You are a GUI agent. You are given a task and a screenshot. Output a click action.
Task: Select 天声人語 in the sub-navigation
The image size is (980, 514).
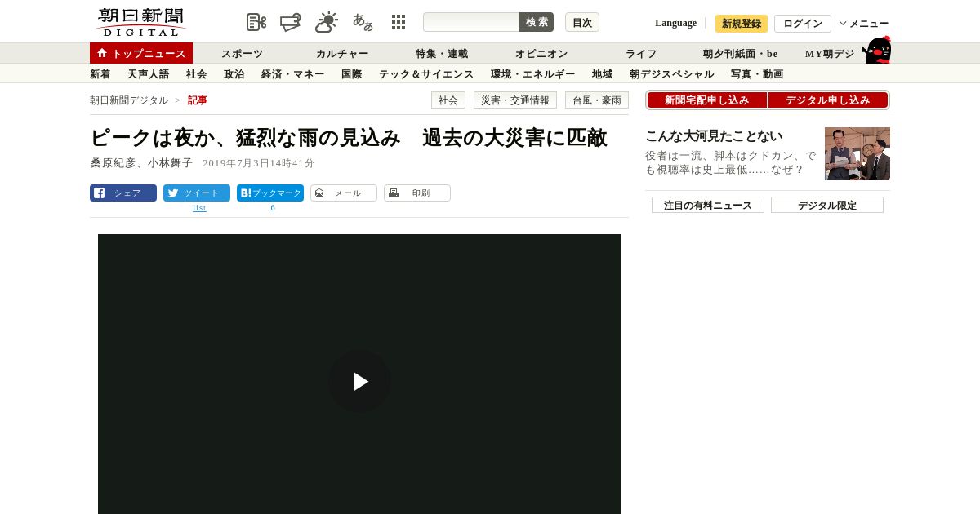(x=149, y=74)
